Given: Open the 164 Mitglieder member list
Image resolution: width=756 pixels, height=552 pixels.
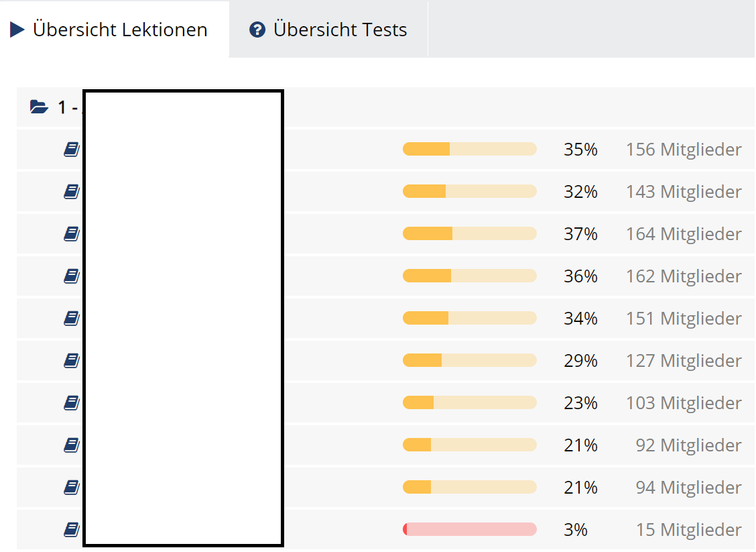Looking at the screenshot, I should (x=684, y=233).
